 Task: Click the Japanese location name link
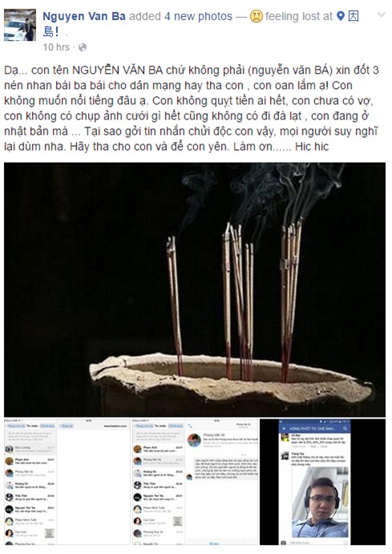[x=354, y=16]
